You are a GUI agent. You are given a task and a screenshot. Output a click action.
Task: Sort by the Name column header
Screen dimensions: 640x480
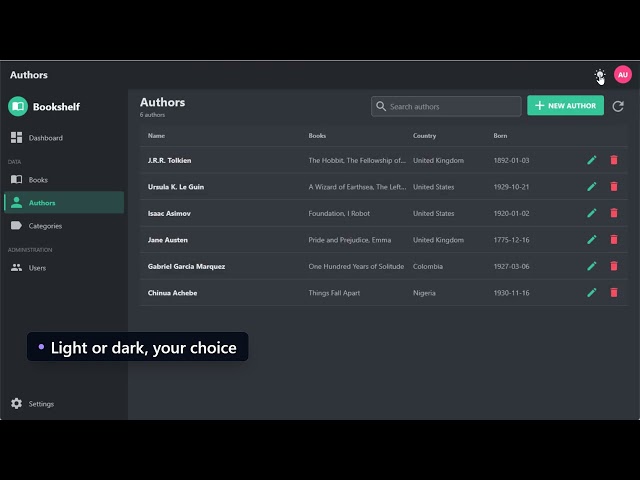(x=156, y=136)
